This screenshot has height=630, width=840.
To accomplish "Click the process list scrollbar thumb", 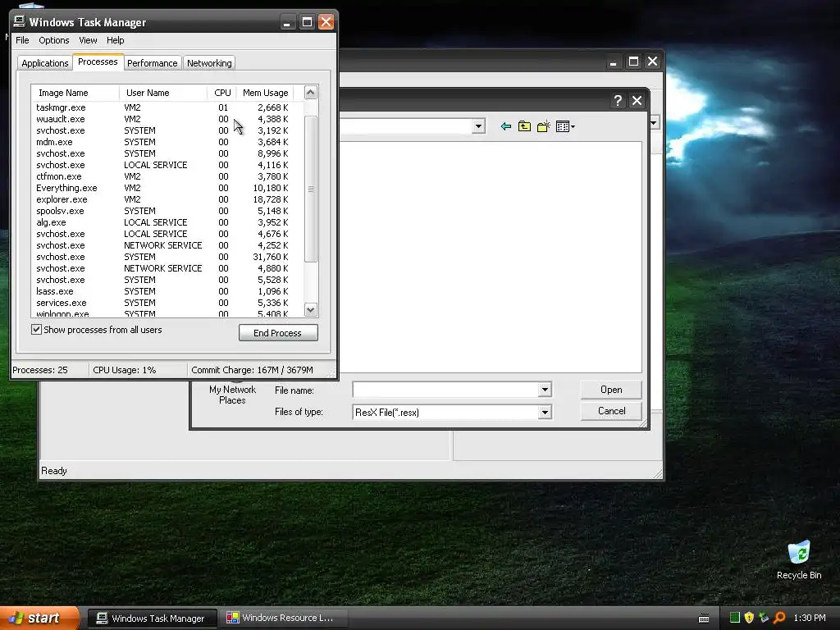I will tap(311, 189).
